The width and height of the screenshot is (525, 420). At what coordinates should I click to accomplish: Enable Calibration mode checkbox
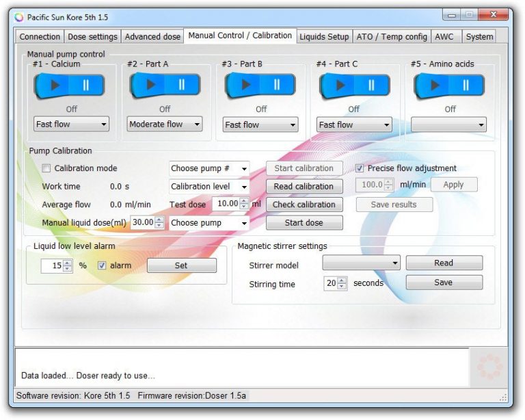46,168
